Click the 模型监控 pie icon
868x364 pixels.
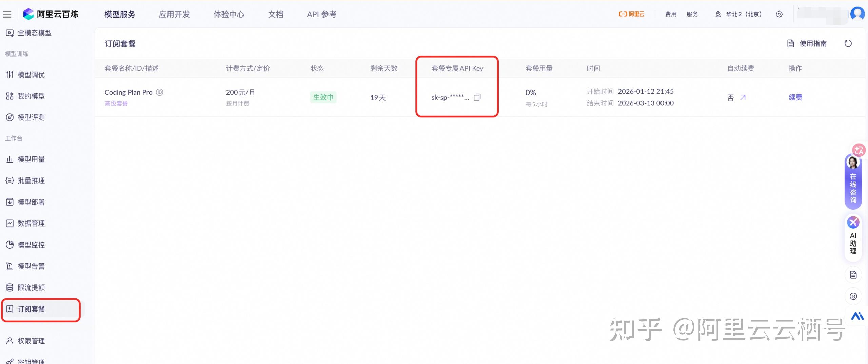point(10,244)
